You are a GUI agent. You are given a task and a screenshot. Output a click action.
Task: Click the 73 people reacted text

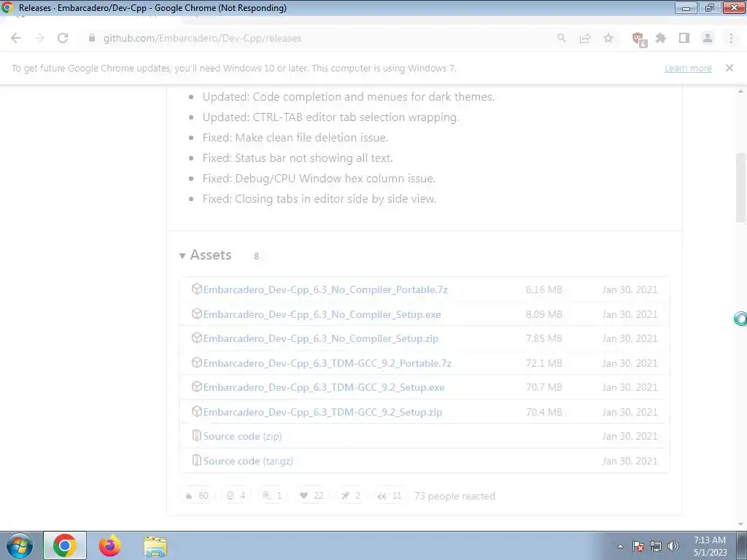(454, 496)
